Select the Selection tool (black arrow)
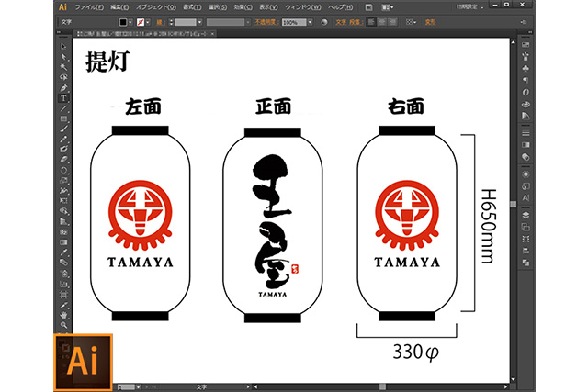Image resolution: width=588 pixels, height=392 pixels. [63, 47]
